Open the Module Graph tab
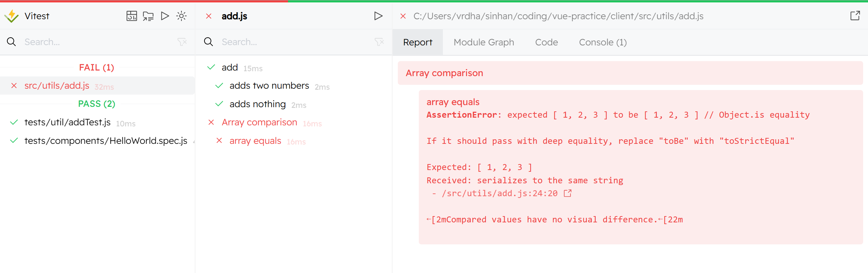Image resolution: width=868 pixels, height=273 pixels. coord(484,42)
